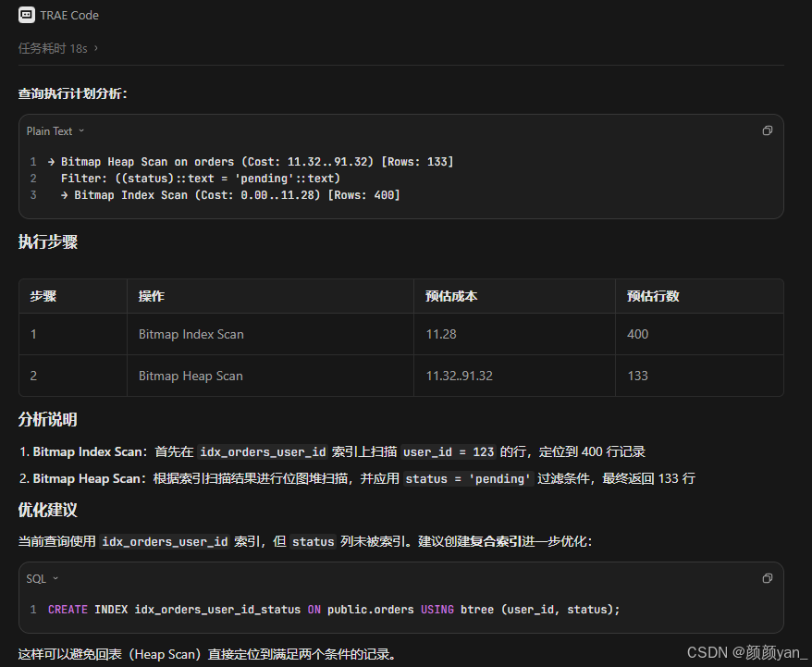Image resolution: width=812 pixels, height=667 pixels.
Task: Click the TRAE Code title text
Action: pos(69,16)
